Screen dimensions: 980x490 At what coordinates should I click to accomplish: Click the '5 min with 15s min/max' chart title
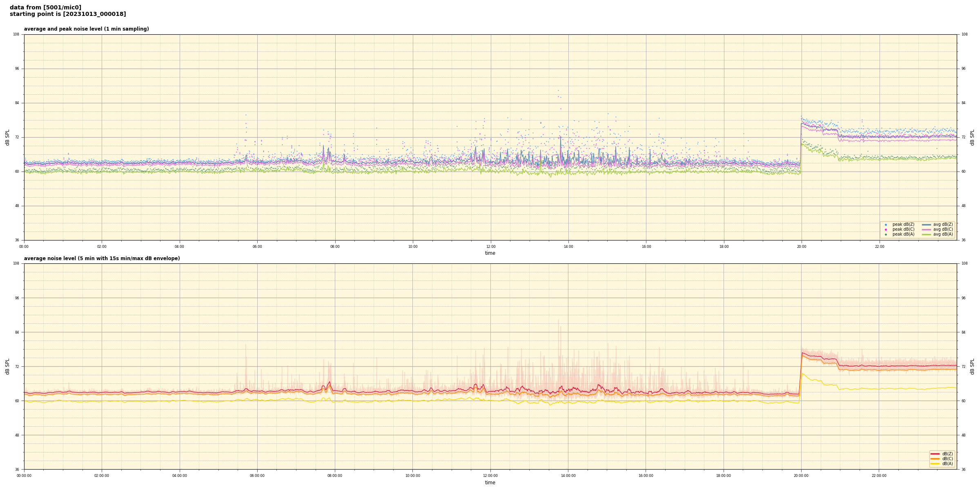pyautogui.click(x=102, y=258)
